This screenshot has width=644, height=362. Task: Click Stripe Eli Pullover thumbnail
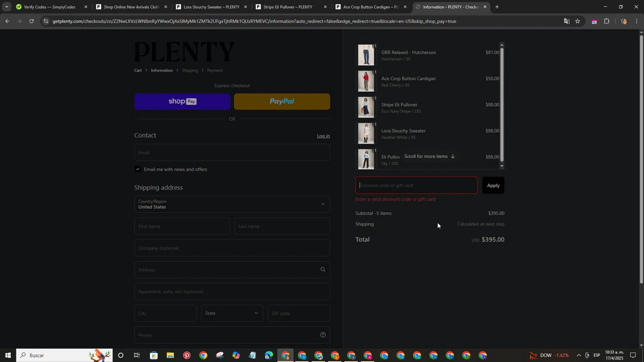point(366,107)
